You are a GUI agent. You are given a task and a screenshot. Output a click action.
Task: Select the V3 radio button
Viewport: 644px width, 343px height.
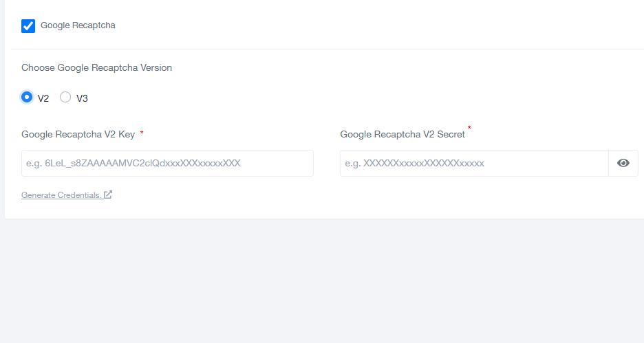65,97
